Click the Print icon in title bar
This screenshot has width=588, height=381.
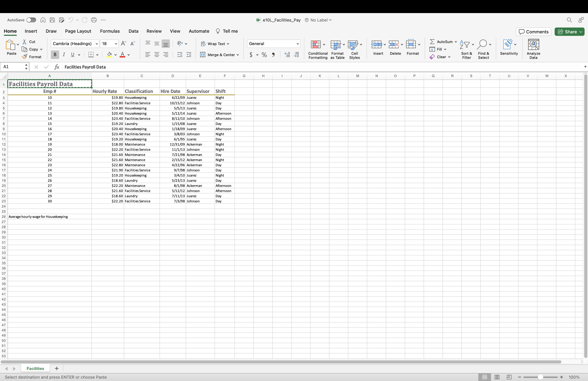(x=94, y=20)
